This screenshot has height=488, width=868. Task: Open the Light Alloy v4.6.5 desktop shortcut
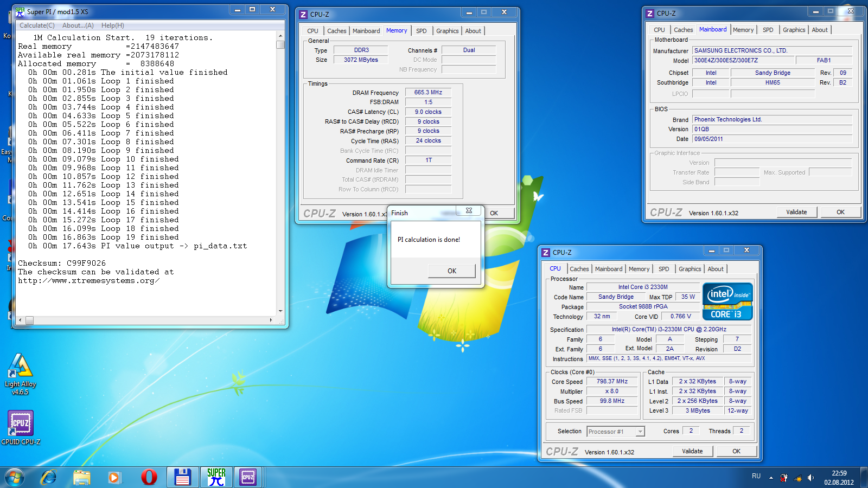click(20, 374)
